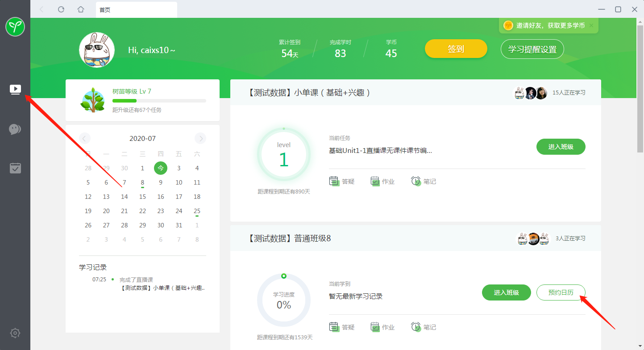
Task: Click 预约日历 for 普通班级8
Action: (561, 292)
